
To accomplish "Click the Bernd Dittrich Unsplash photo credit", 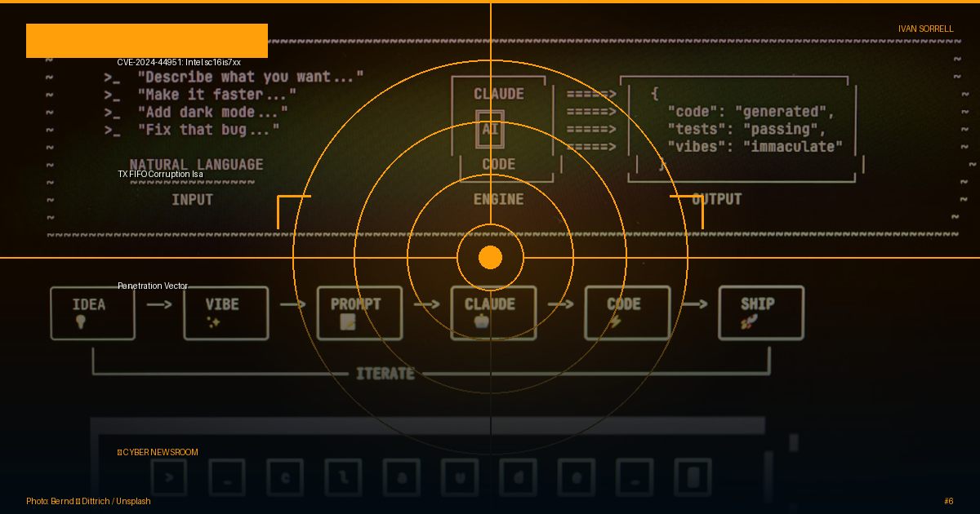I will click(88, 501).
